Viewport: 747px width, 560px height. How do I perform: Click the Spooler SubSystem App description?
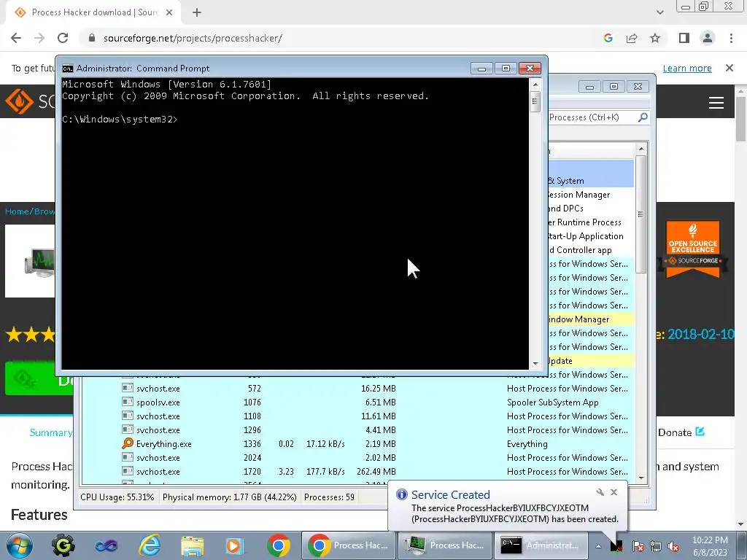tap(553, 402)
